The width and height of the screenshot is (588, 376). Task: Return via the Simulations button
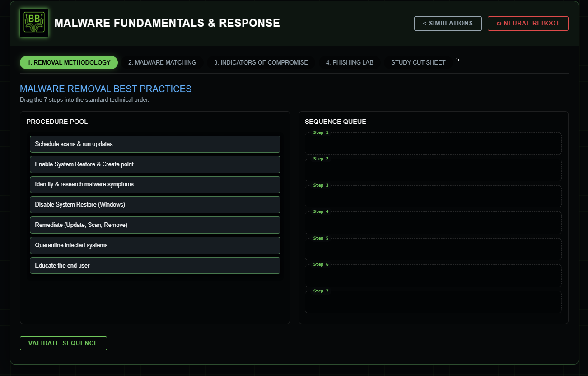pyautogui.click(x=448, y=23)
